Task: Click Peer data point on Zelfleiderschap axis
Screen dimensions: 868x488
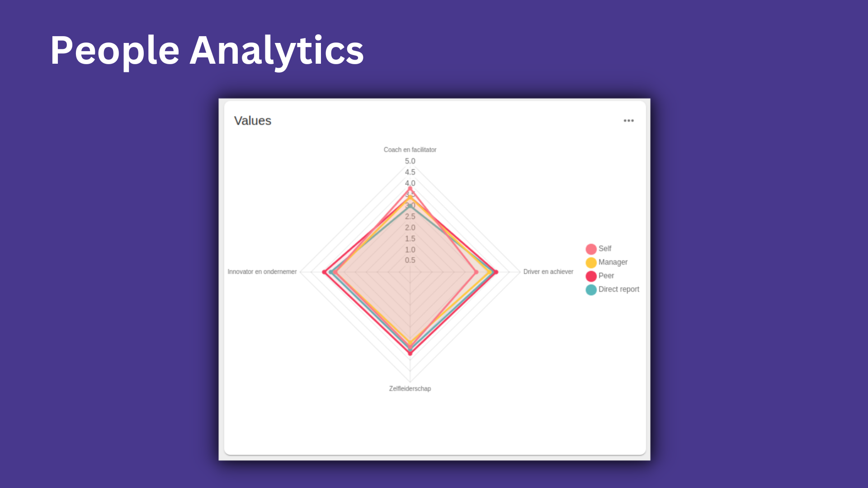Action: click(410, 354)
